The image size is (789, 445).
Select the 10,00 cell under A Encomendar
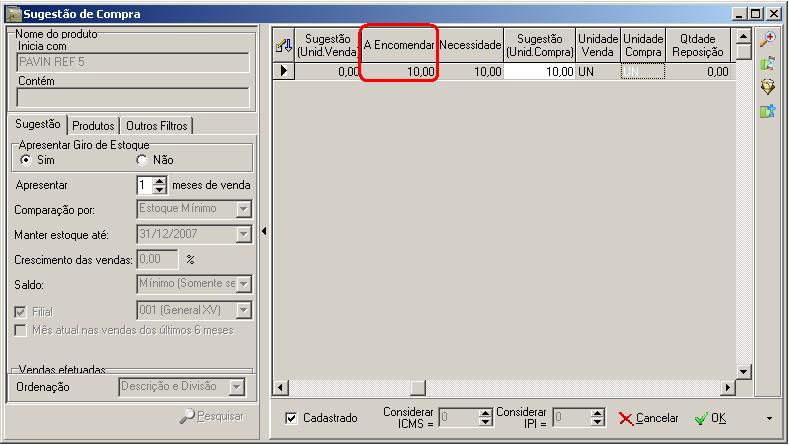pyautogui.click(x=399, y=71)
